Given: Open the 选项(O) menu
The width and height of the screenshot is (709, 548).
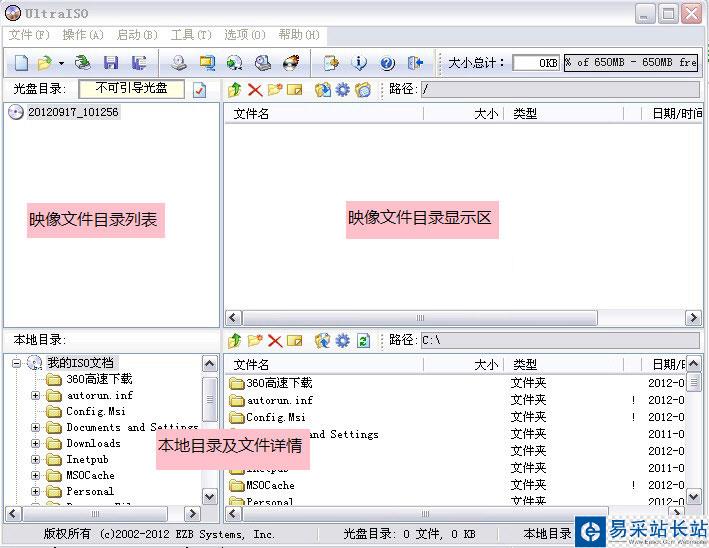Looking at the screenshot, I should (245, 35).
